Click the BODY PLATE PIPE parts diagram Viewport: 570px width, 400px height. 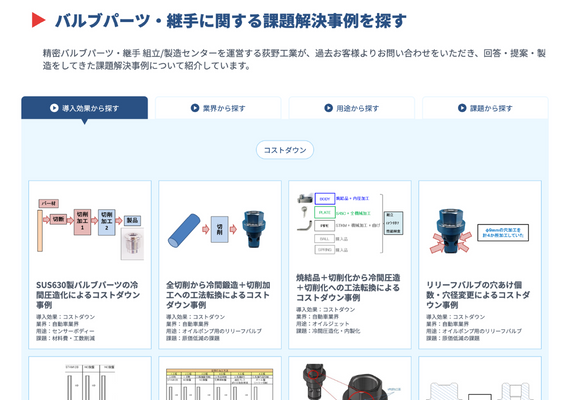(350, 223)
